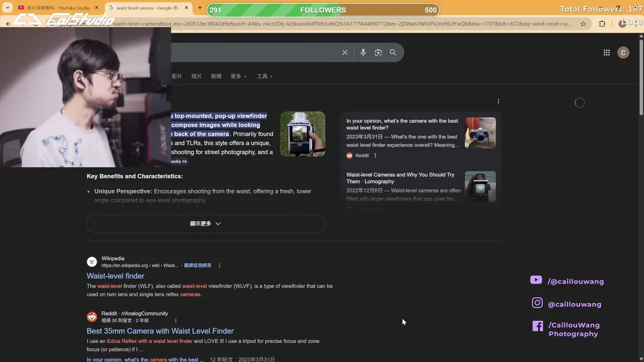This screenshot has width=644, height=362.
Task: Start voice search with microphone icon
Action: click(x=363, y=52)
